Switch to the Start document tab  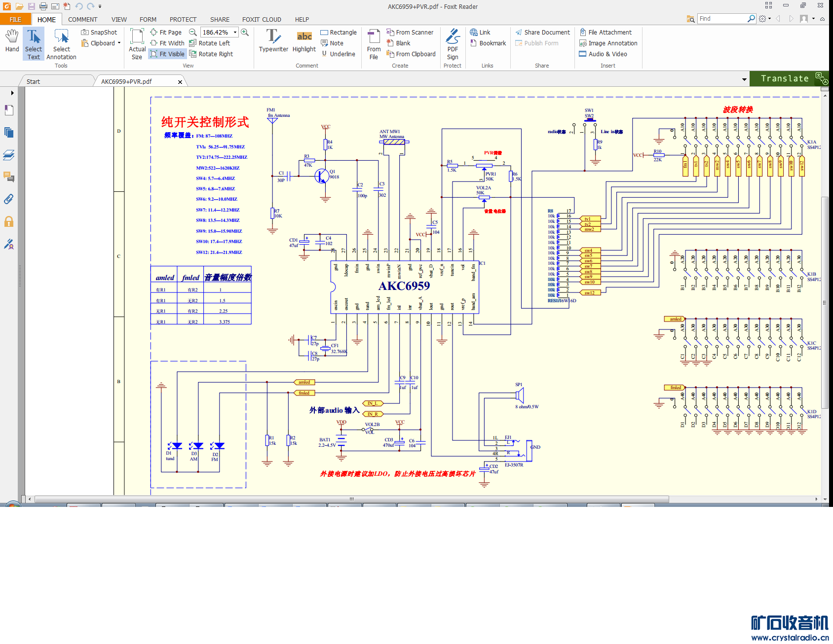coord(34,81)
